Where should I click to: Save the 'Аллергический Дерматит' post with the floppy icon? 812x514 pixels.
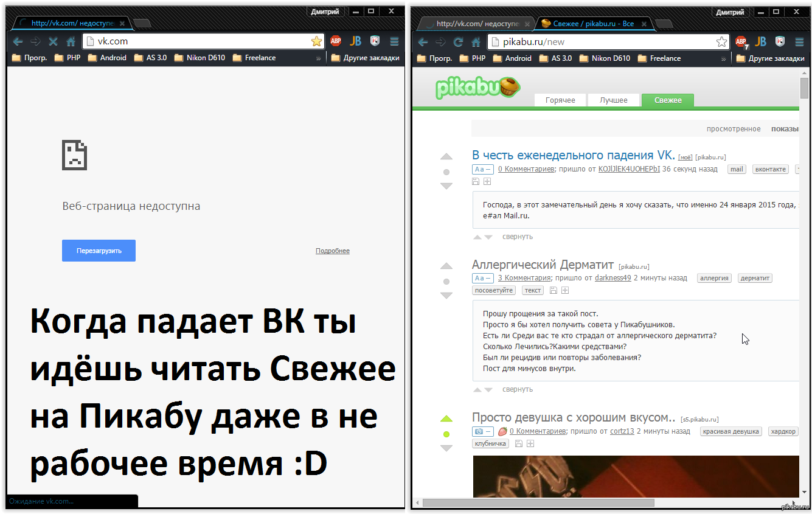pyautogui.click(x=553, y=290)
